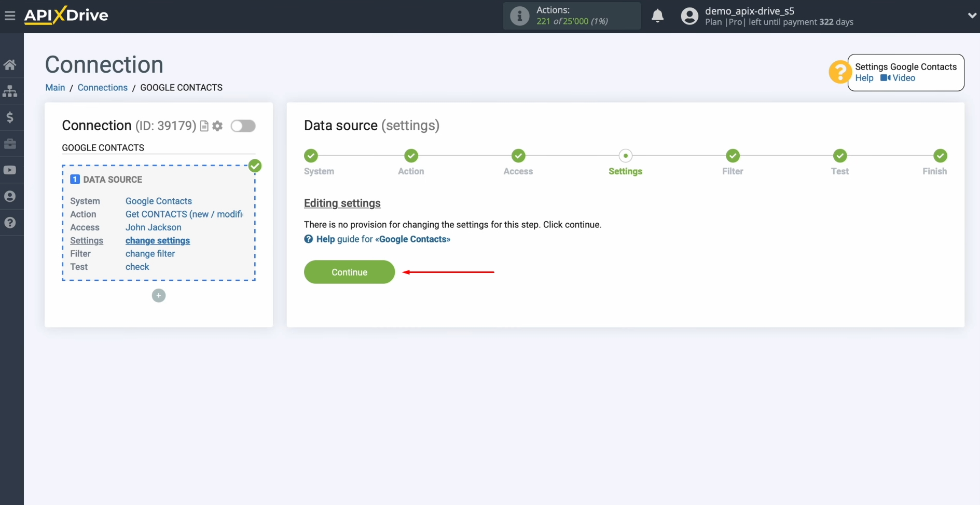
Task: Expand the account dropdown chevron at top right
Action: [x=972, y=15]
